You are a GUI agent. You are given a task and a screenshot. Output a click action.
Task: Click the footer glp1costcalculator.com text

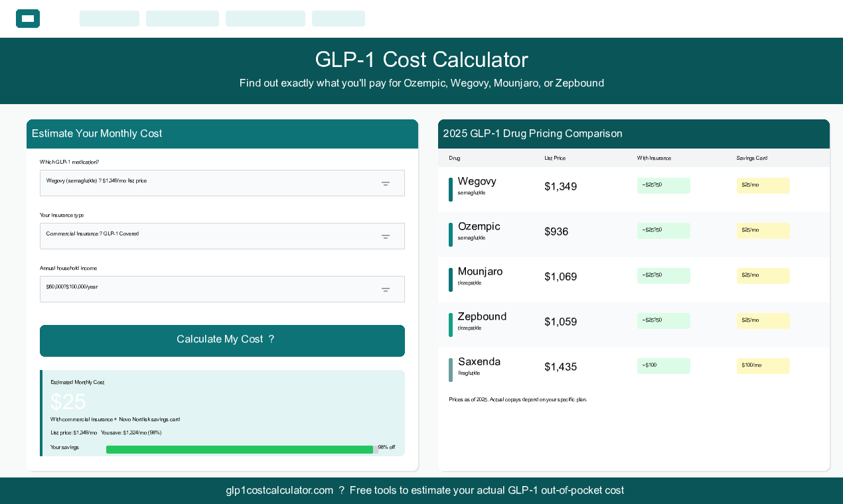pos(279,491)
